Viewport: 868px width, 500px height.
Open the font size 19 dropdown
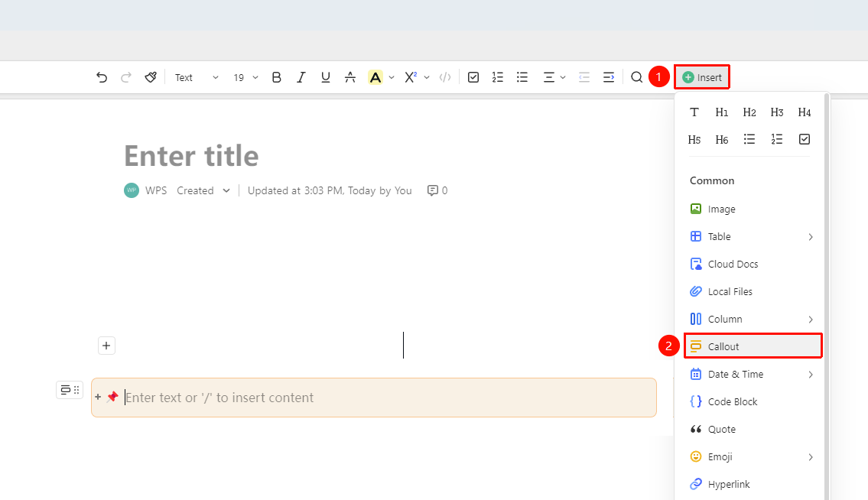(245, 77)
